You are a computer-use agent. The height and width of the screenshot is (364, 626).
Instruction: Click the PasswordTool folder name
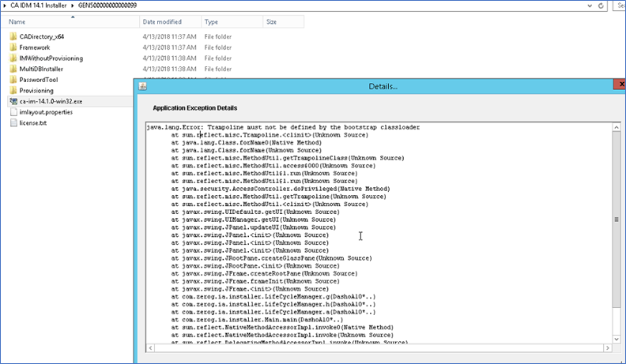click(38, 79)
